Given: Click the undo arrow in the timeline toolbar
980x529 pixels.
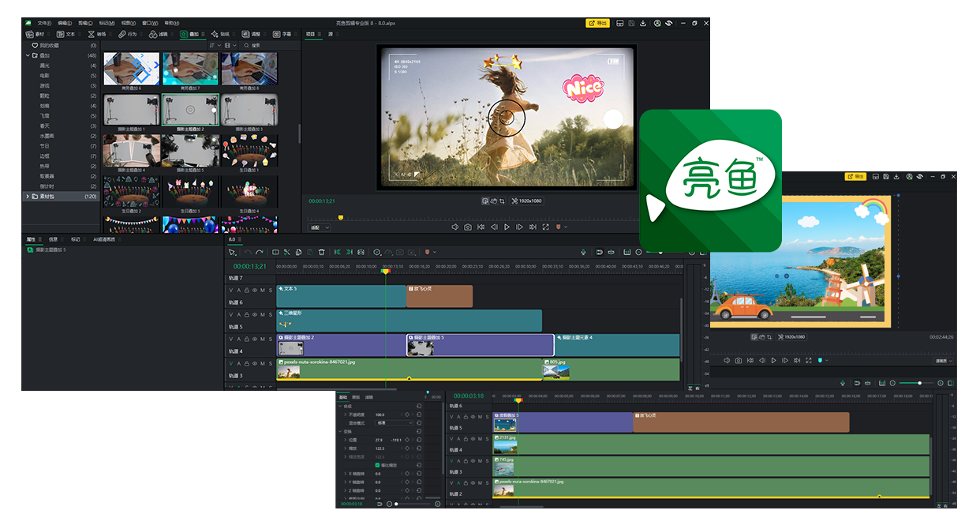Looking at the screenshot, I should click(x=248, y=253).
